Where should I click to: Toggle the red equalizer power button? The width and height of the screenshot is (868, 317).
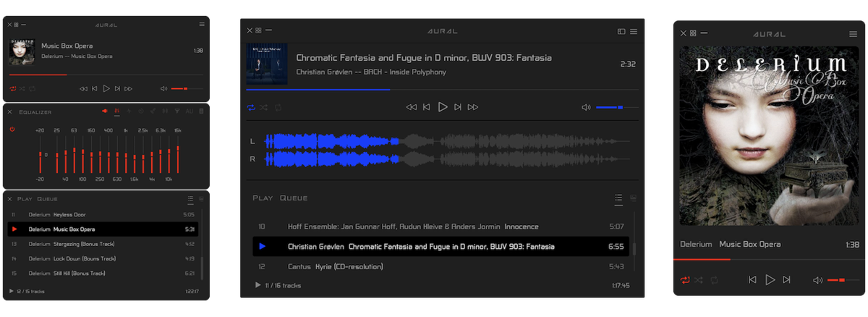[12, 129]
